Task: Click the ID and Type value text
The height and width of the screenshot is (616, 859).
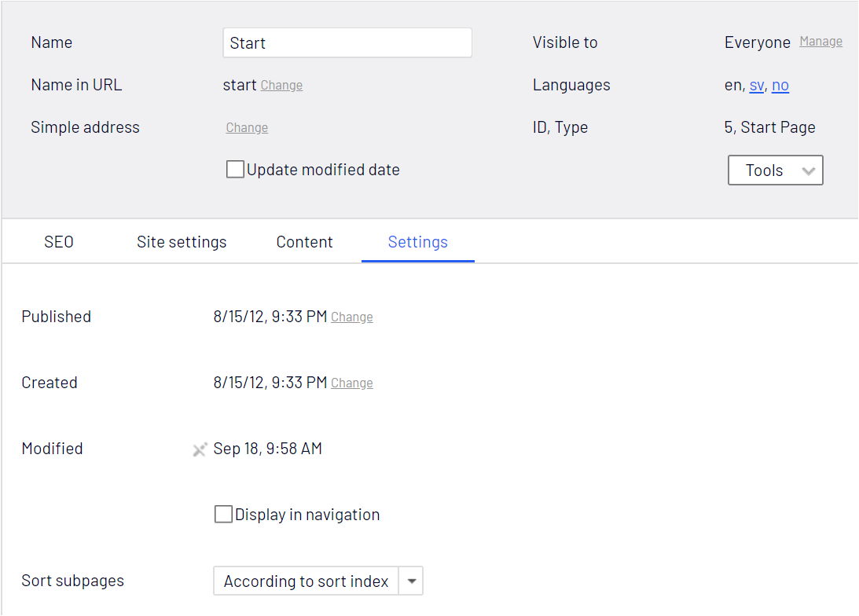Action: (769, 127)
